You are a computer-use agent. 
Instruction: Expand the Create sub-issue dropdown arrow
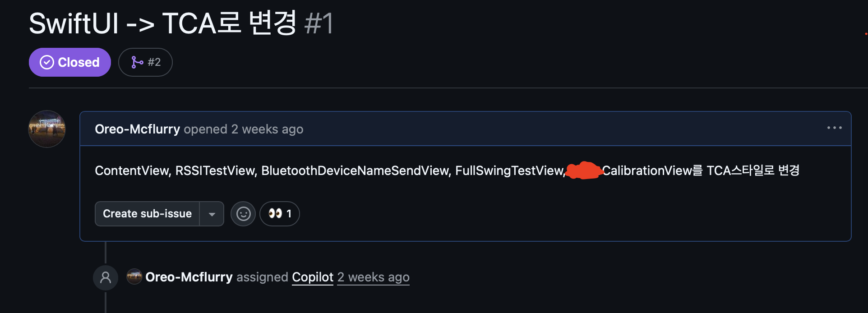[212, 214]
